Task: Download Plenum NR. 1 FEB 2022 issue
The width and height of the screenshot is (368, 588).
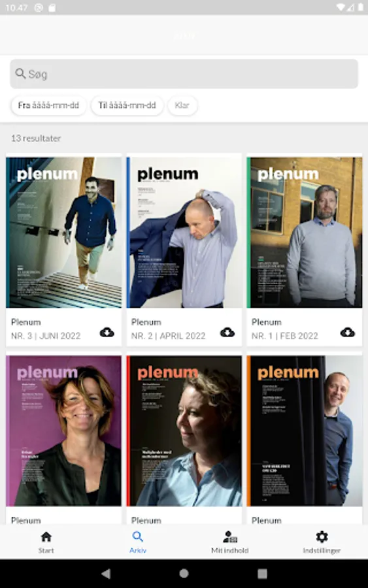Action: (348, 333)
